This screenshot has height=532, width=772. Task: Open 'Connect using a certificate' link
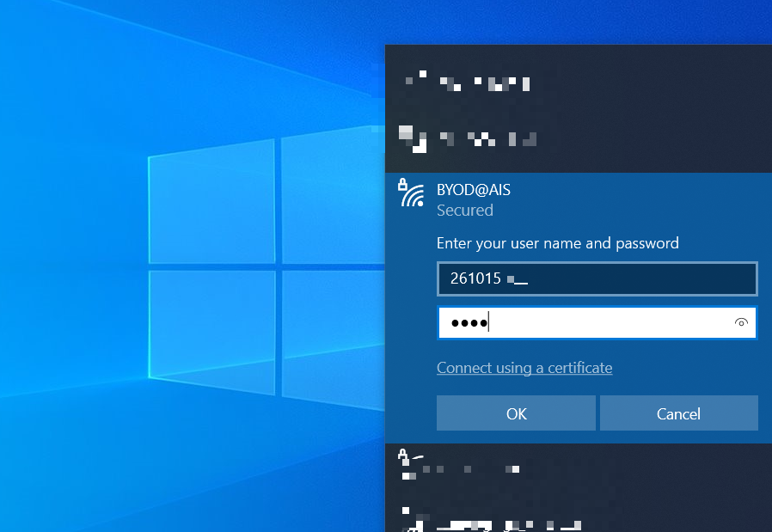click(524, 368)
